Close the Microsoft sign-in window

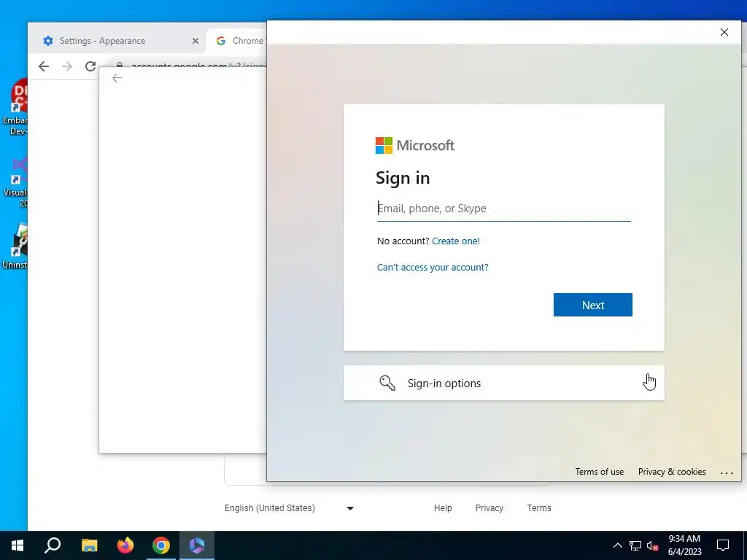click(724, 32)
